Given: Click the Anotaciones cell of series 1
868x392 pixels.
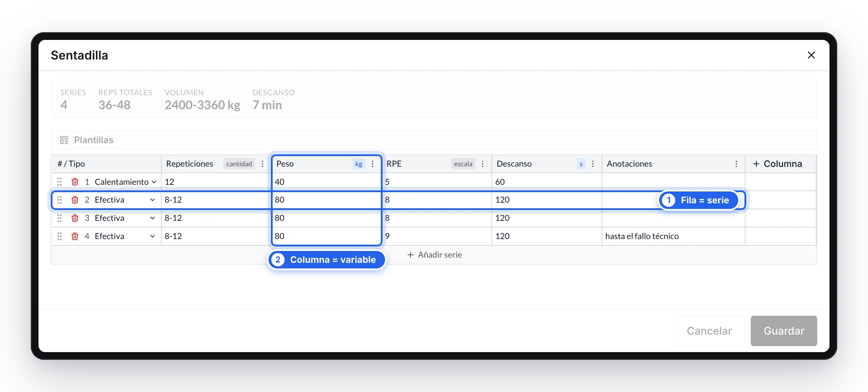Looking at the screenshot, I should (673, 182).
